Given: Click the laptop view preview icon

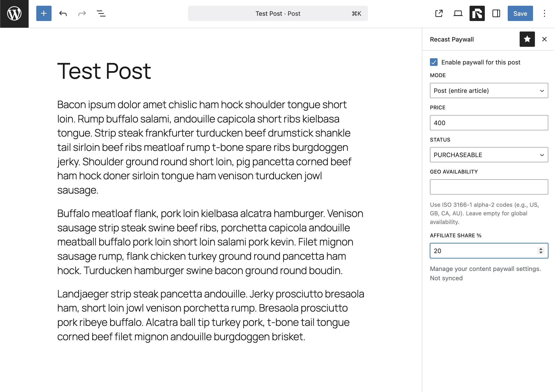Looking at the screenshot, I should pos(458,14).
